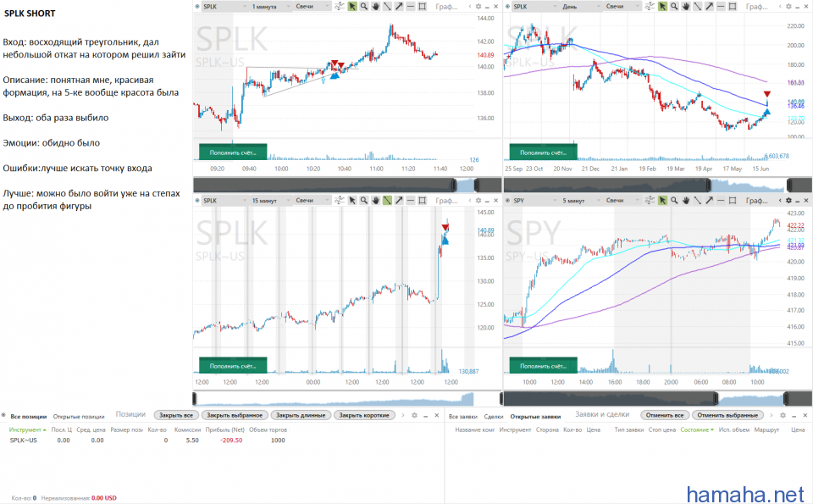Select trend line tool in SPLK daily chart
813x504 pixels.
[x=697, y=6]
